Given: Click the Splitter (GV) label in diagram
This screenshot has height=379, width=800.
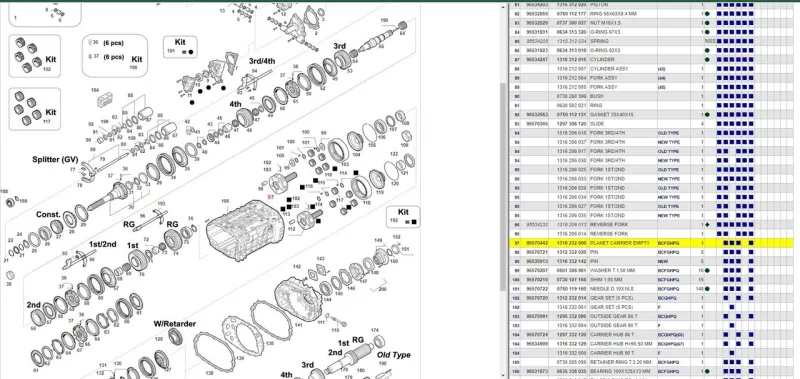Looking at the screenshot, I should pos(56,160).
